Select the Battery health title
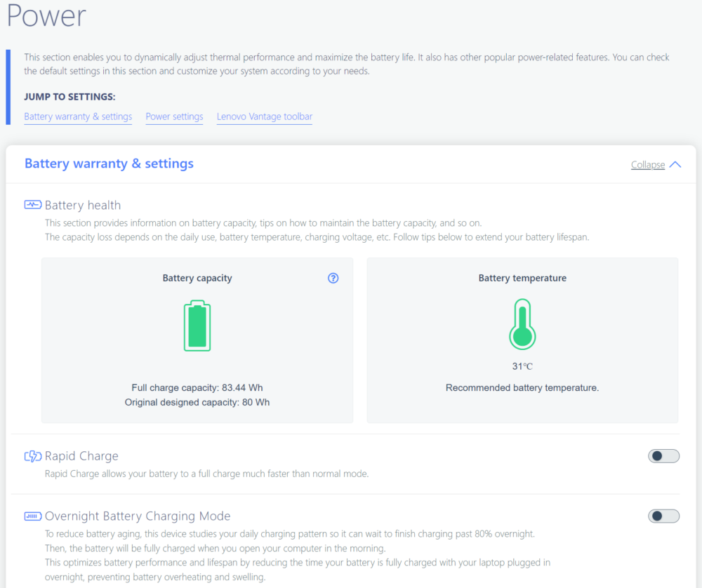Viewport: 702px width, 588px height. [x=83, y=205]
